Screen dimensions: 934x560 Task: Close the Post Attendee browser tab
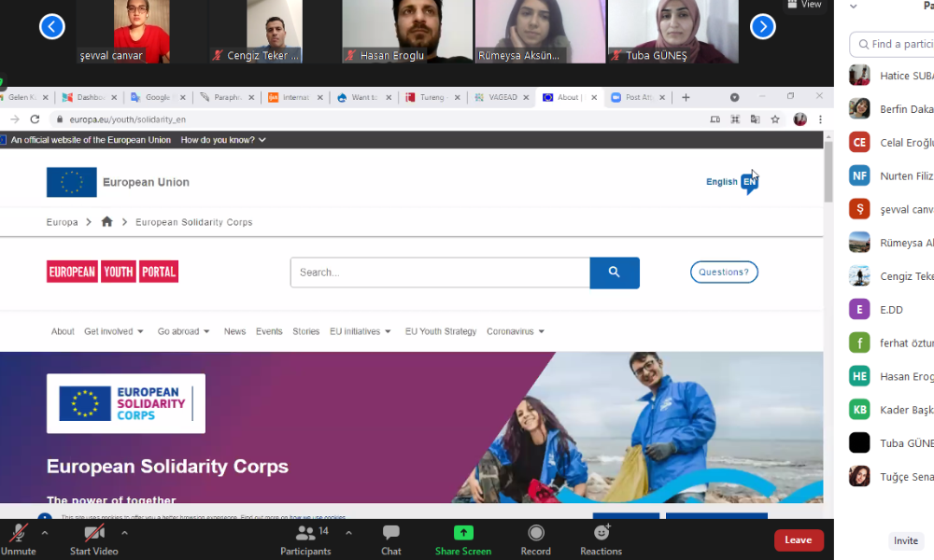pos(662,98)
